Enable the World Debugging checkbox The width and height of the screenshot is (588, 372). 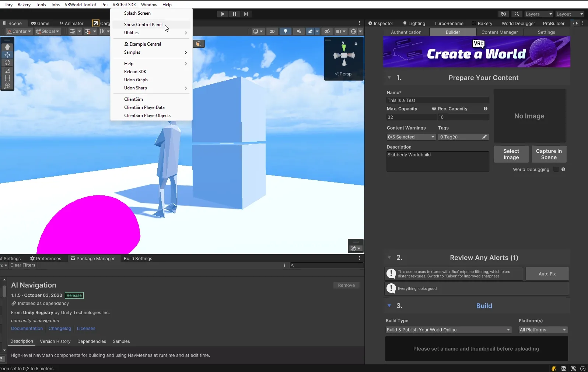[x=556, y=169]
